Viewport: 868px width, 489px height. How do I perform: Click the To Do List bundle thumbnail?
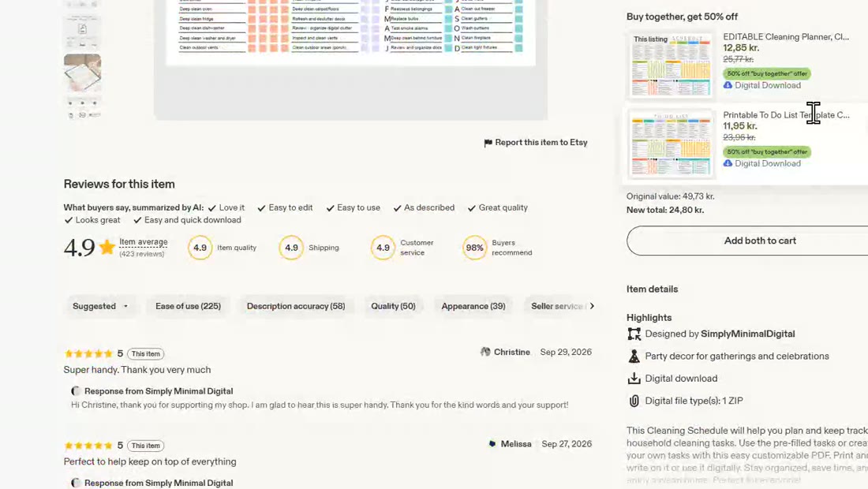click(671, 144)
